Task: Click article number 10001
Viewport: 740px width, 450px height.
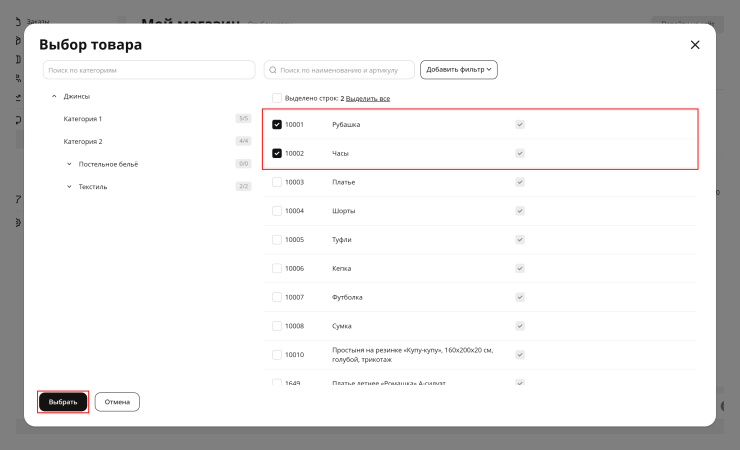Action: coord(294,125)
